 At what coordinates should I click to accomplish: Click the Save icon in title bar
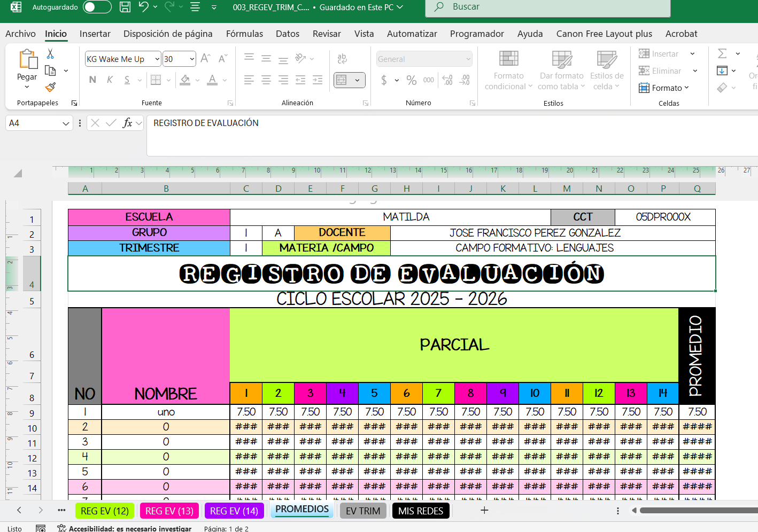125,7
